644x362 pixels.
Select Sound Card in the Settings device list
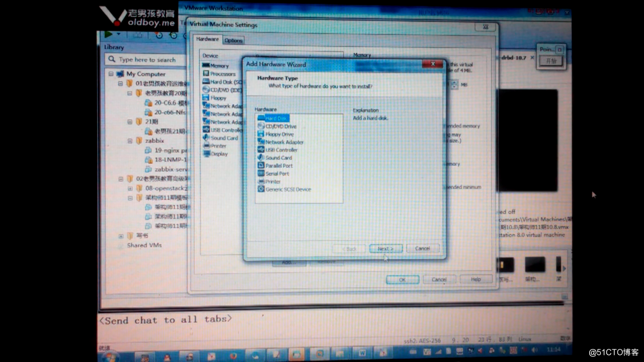(x=220, y=138)
